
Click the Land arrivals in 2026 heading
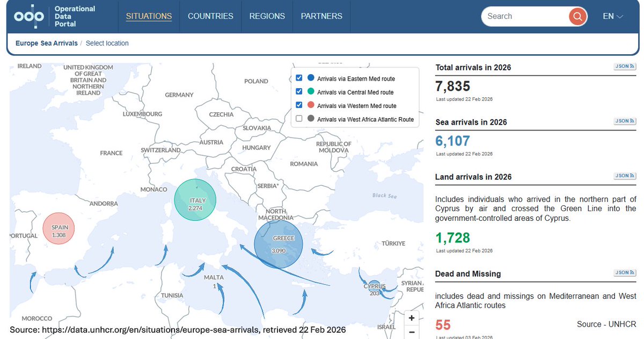coord(473,177)
